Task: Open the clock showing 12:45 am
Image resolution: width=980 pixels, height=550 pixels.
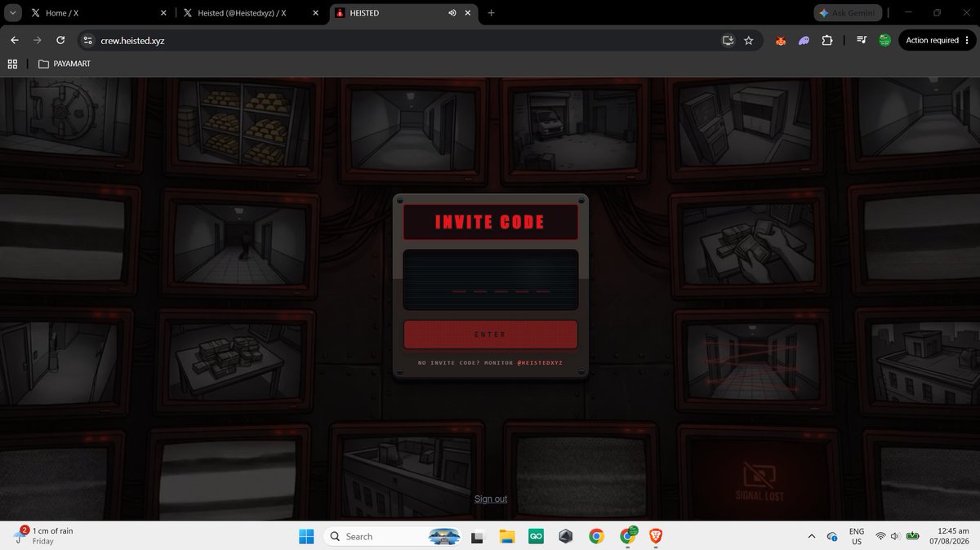Action: coord(950,536)
